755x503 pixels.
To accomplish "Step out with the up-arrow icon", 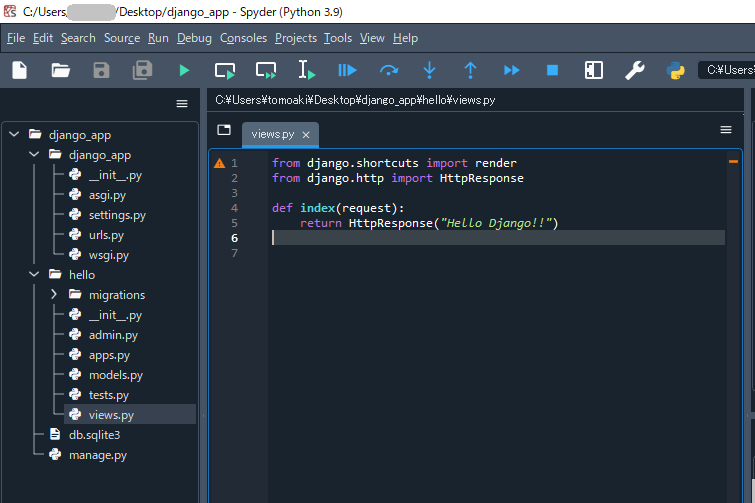I will coord(470,71).
